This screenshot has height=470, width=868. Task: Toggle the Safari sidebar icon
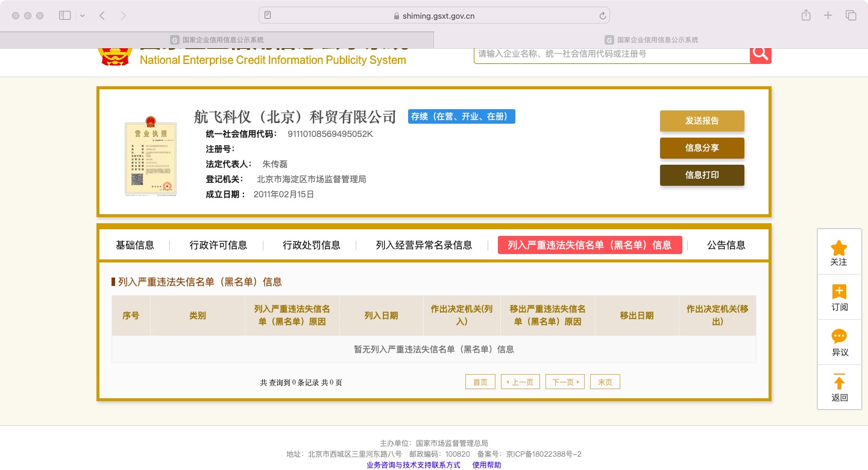pyautogui.click(x=64, y=16)
